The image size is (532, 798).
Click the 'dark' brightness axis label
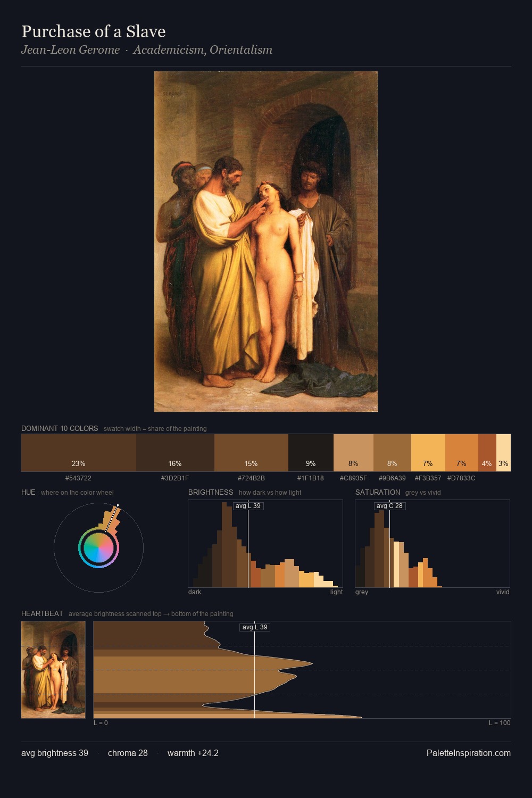[195, 592]
